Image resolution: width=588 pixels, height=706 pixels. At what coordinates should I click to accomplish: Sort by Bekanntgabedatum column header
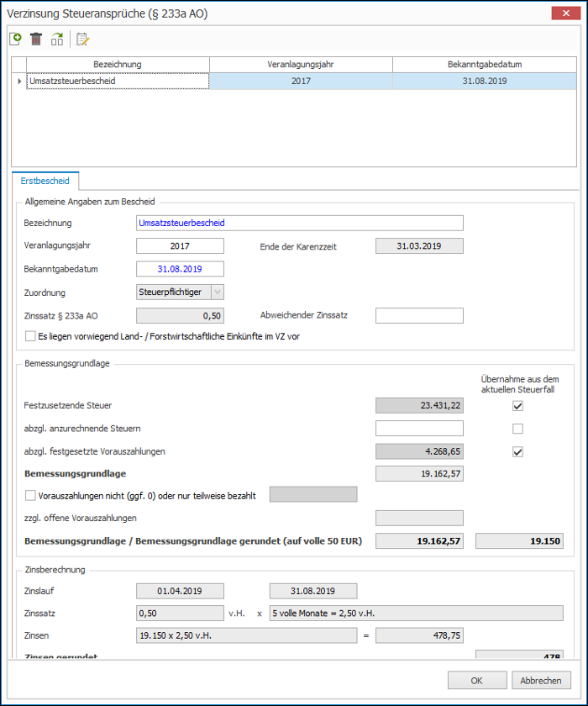point(485,65)
